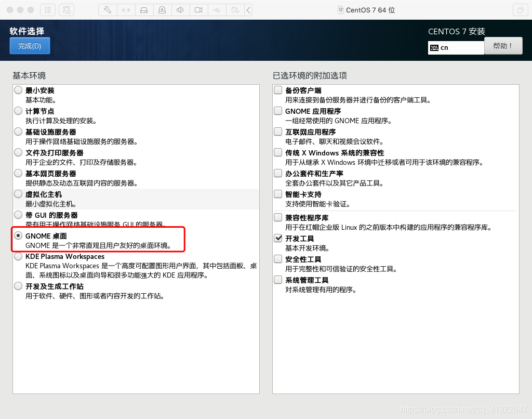Choose KDE Plasma Workspaces environment
532x419 pixels.
point(18,256)
